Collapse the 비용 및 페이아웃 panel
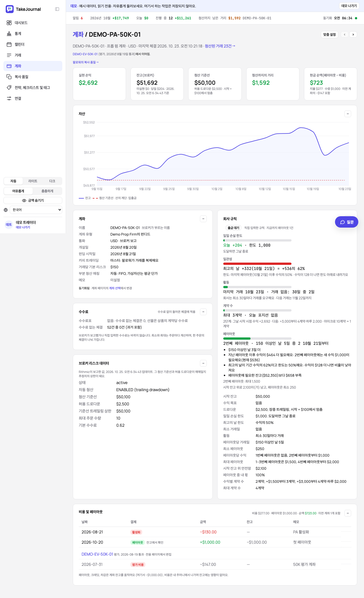The image size is (364, 598). 348,513
